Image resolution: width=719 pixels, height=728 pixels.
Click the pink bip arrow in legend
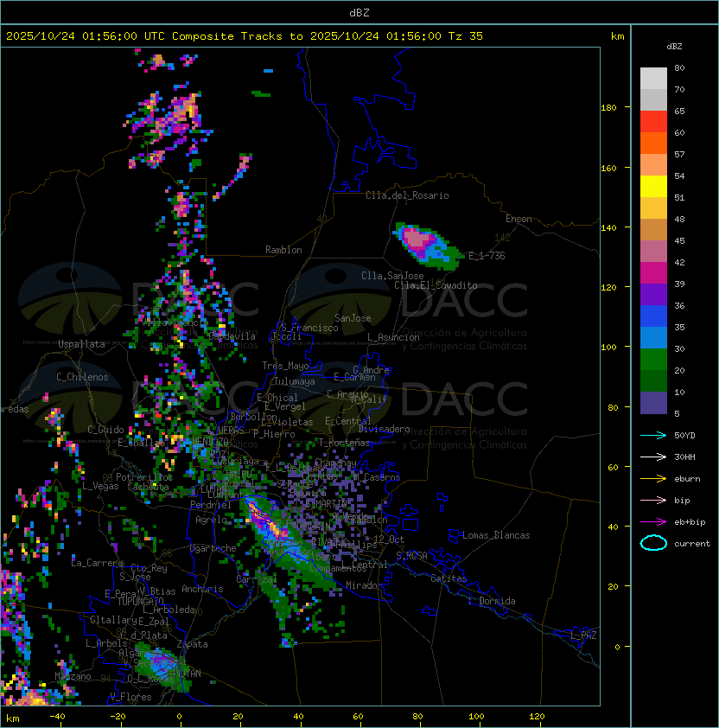653,500
